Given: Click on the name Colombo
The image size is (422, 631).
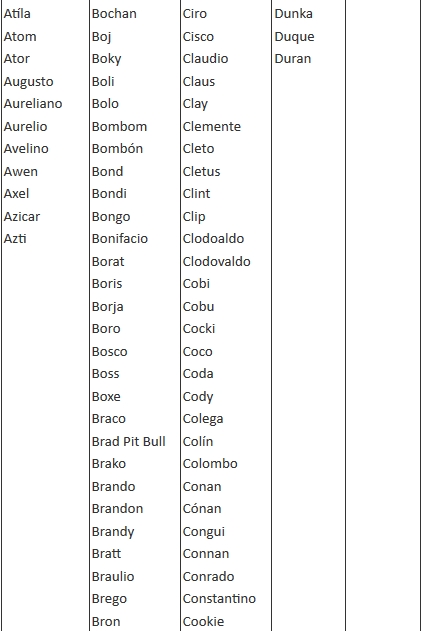Looking at the screenshot, I should 210,464.
